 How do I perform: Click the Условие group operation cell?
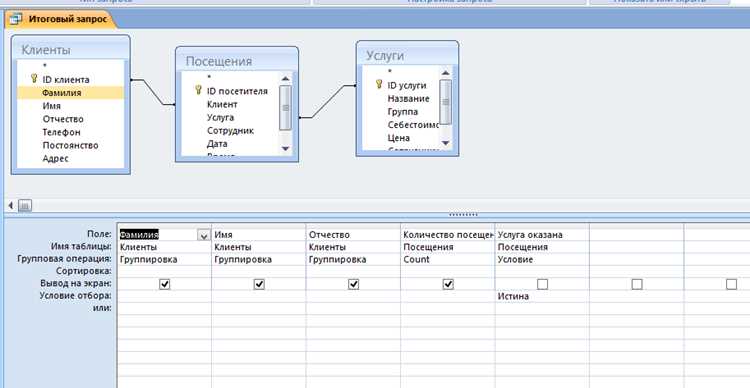click(542, 259)
